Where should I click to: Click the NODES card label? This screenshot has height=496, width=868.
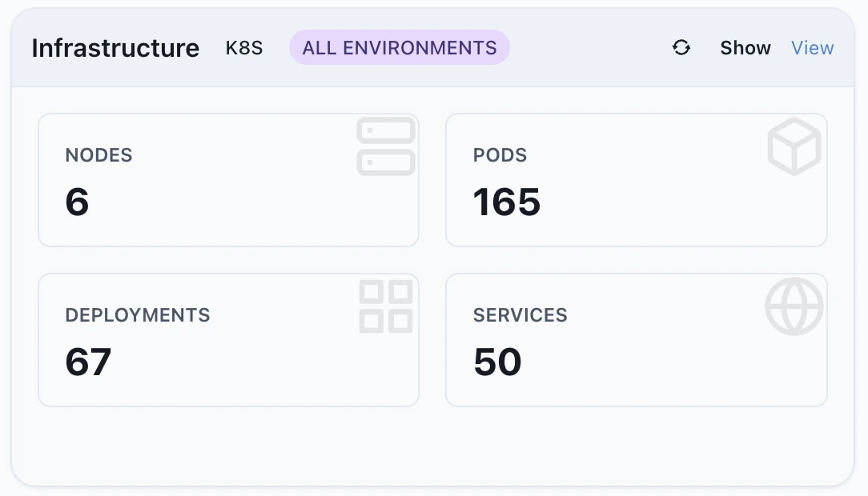[98, 155]
